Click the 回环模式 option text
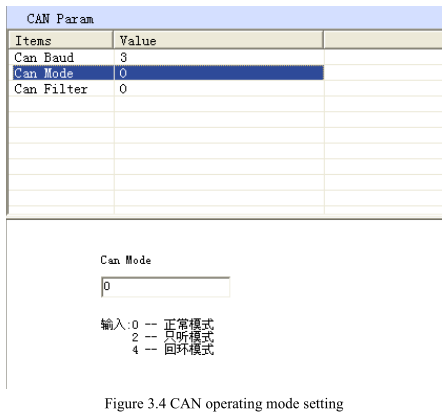Viewport: 448px width, 420px height. (x=189, y=349)
